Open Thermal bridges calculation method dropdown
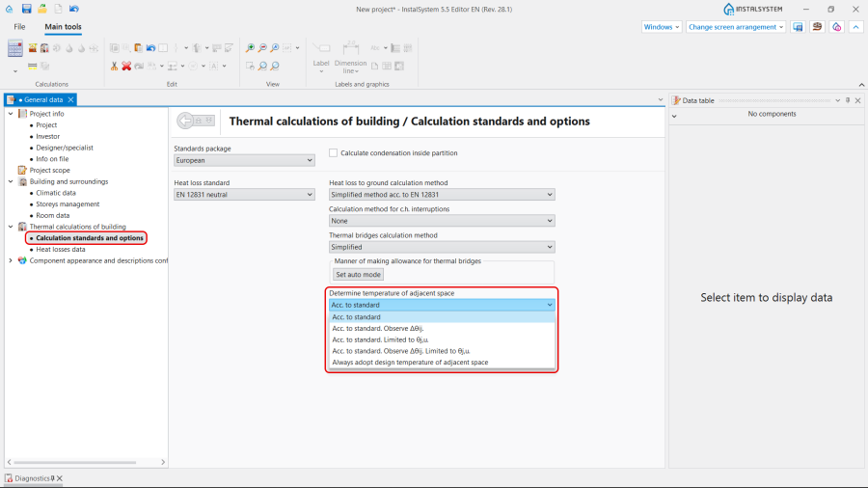This screenshot has width=868, height=488. pyautogui.click(x=442, y=247)
